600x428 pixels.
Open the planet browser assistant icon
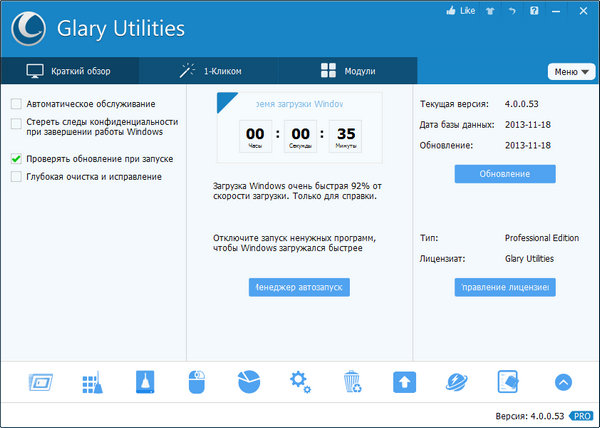pyautogui.click(x=456, y=381)
